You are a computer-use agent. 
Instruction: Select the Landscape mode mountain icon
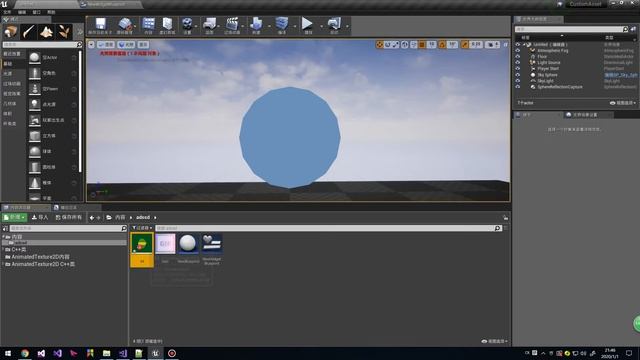pos(46,32)
